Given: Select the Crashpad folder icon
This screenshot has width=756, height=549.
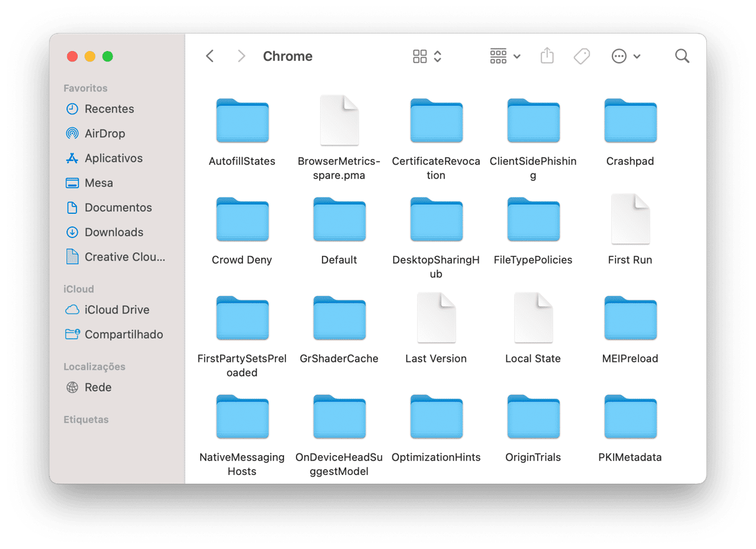Looking at the screenshot, I should click(630, 120).
